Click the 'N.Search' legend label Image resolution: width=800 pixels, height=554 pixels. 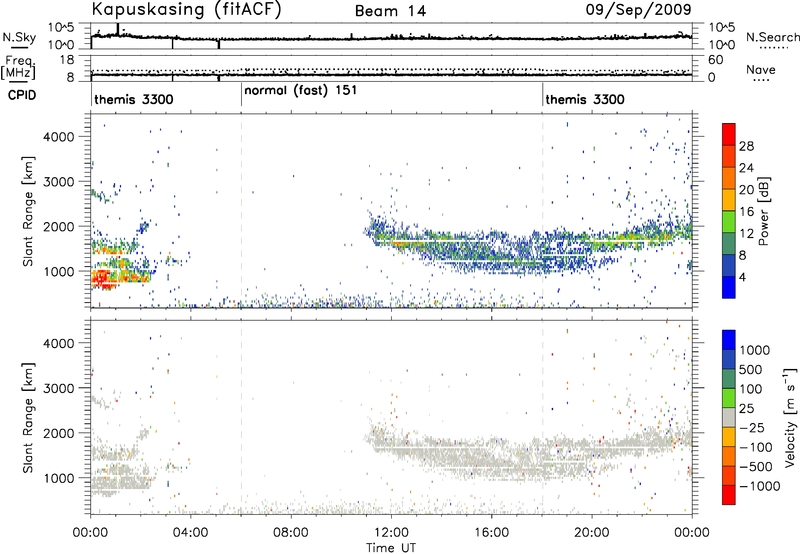tap(773, 37)
